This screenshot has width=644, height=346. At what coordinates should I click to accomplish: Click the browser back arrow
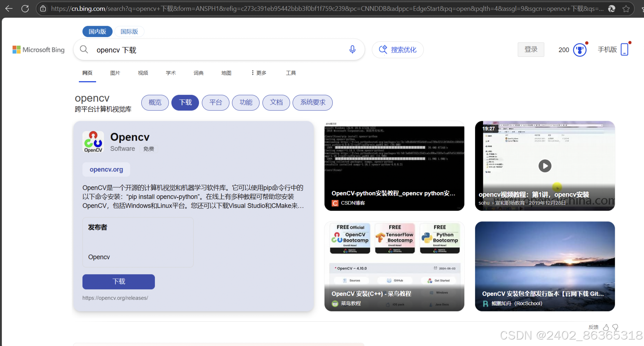click(9, 9)
